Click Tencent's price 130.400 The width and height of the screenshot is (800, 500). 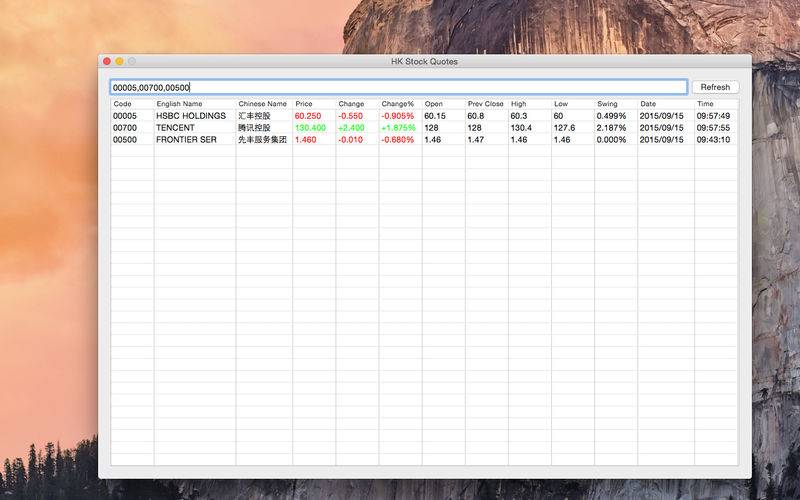[x=311, y=128]
